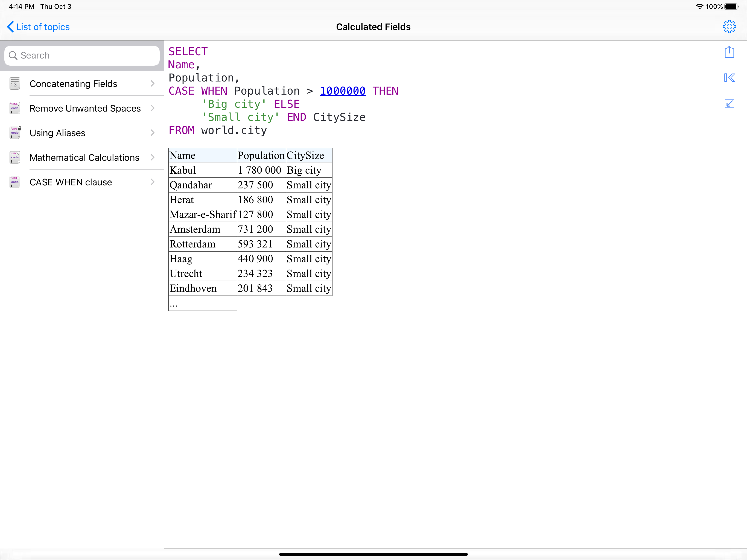Open the Settings gear icon

click(730, 27)
